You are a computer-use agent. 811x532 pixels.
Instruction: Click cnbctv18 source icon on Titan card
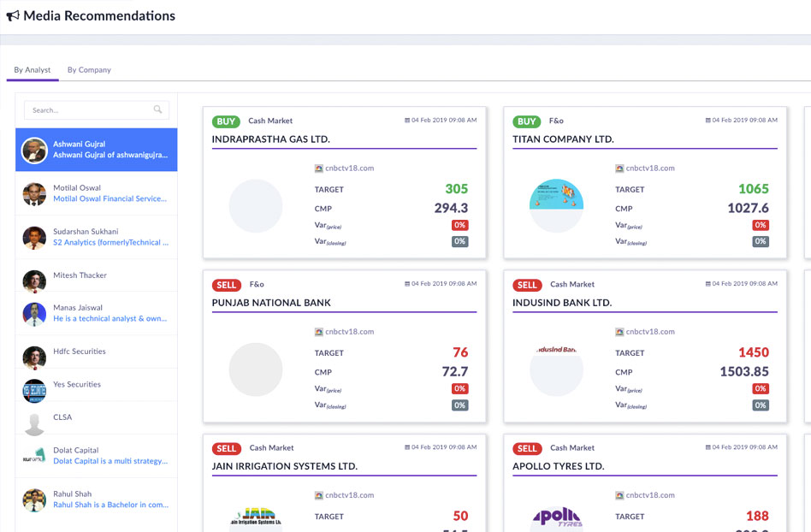[619, 168]
